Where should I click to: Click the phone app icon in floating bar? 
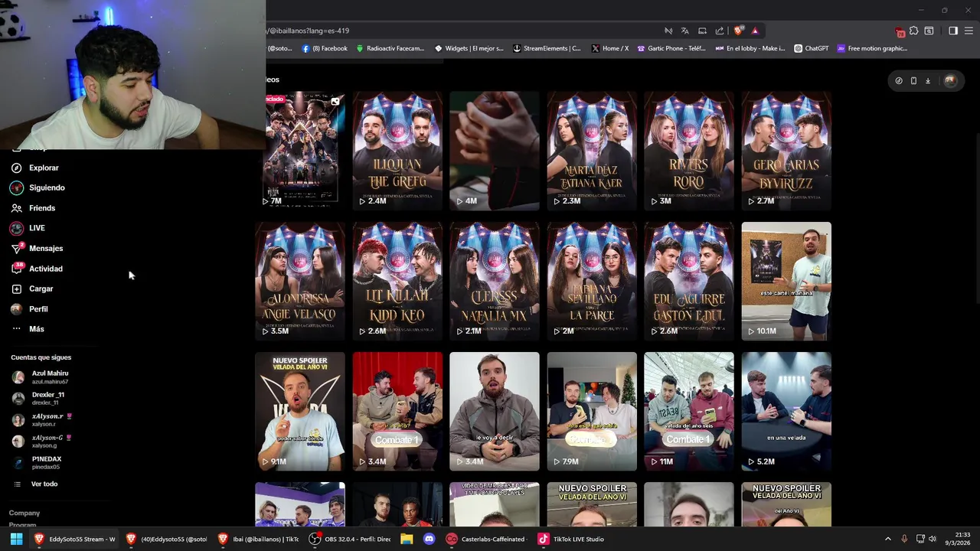(x=913, y=80)
